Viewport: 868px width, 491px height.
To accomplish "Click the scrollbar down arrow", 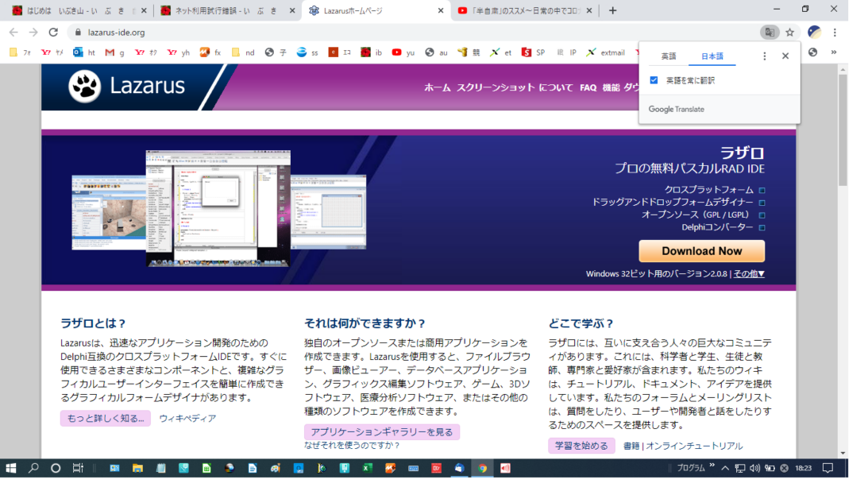I will tap(843, 453).
